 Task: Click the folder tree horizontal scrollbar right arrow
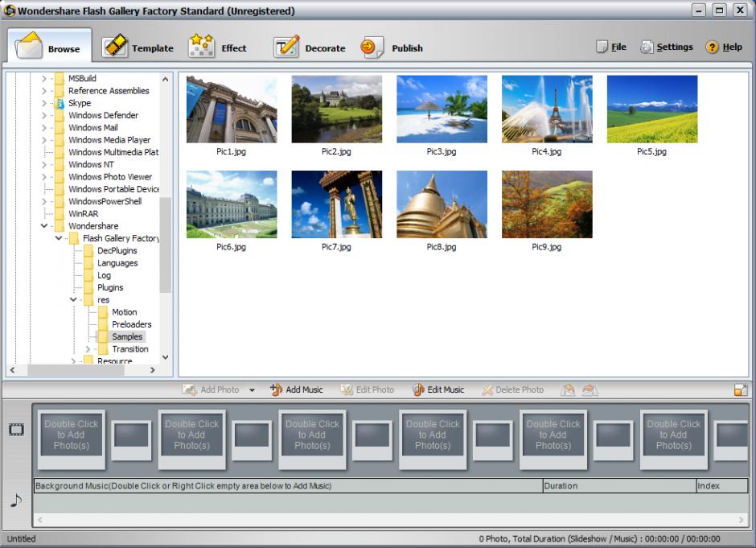(153, 370)
